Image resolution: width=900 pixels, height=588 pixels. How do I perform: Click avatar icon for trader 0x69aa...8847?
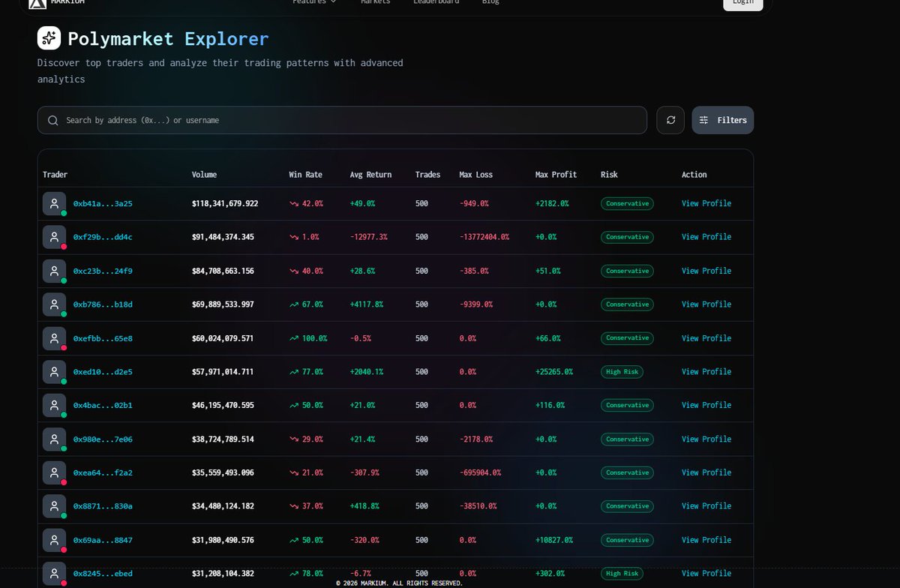click(54, 540)
